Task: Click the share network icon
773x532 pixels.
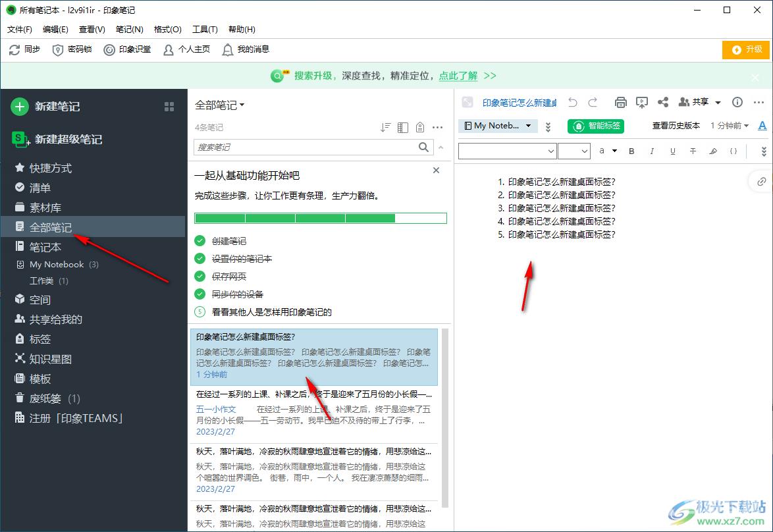Action: pos(663,102)
